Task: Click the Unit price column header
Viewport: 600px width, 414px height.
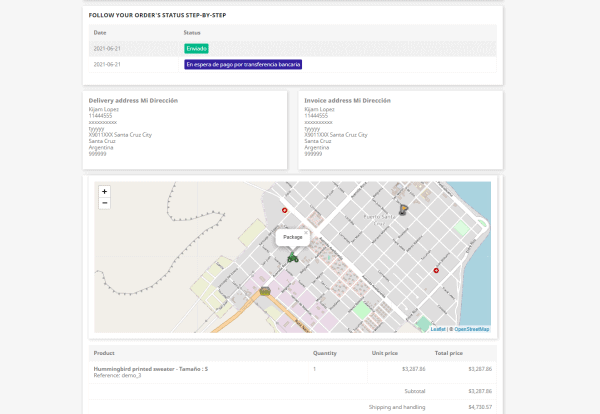Action: click(384, 353)
